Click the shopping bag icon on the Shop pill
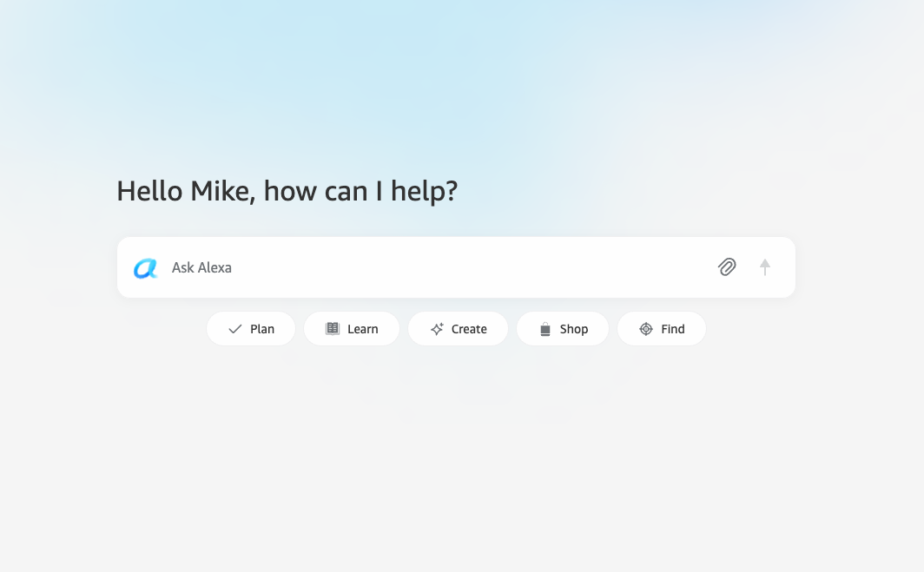 click(x=544, y=328)
